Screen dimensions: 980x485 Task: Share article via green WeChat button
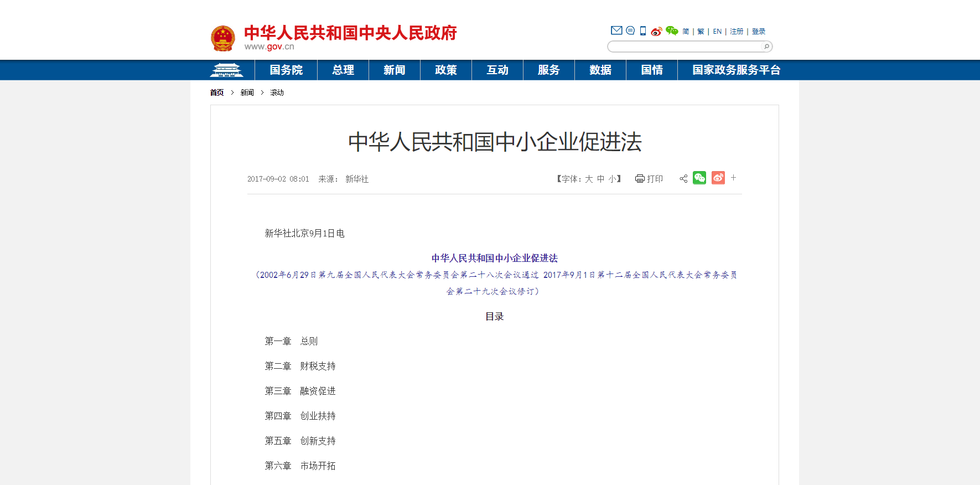tap(699, 178)
